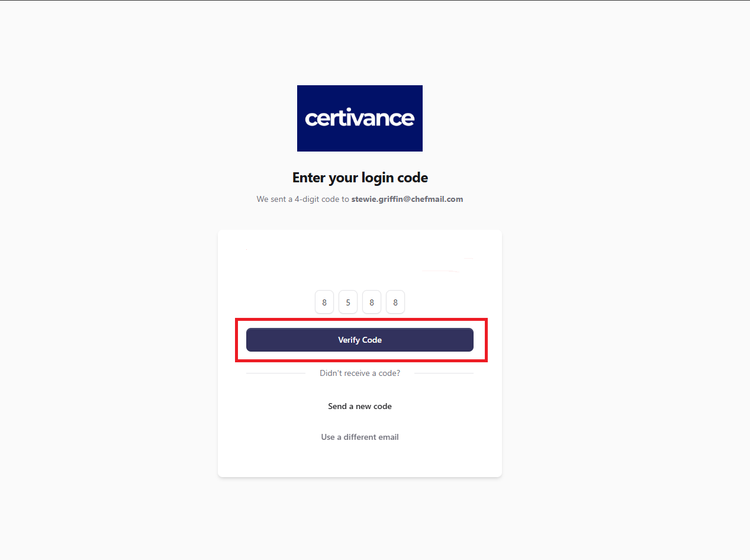This screenshot has height=560, width=750.
Task: Click the Didn't receive a code? text
Action: tap(360, 373)
